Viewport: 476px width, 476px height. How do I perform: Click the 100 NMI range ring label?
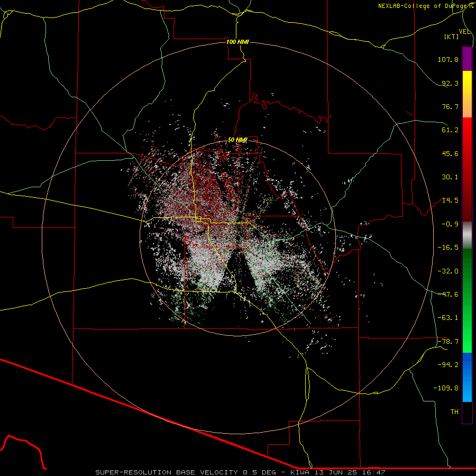237,42
